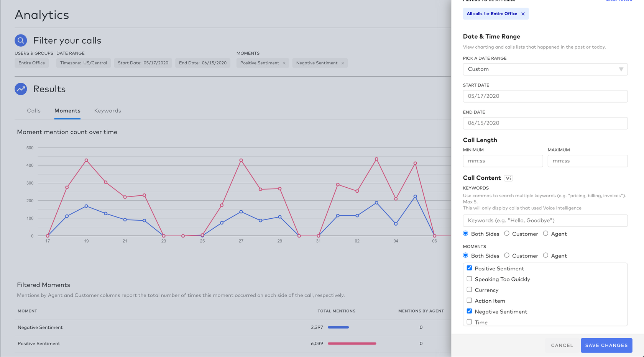Screen dimensions: 644x357
Task: Select Customer radio under Moments
Action: [507, 255]
